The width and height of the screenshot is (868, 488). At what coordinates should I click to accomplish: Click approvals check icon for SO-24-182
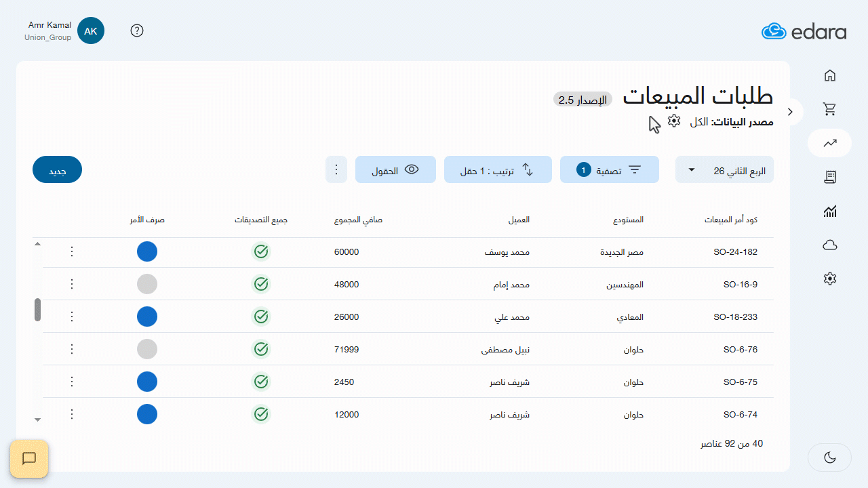point(261,252)
